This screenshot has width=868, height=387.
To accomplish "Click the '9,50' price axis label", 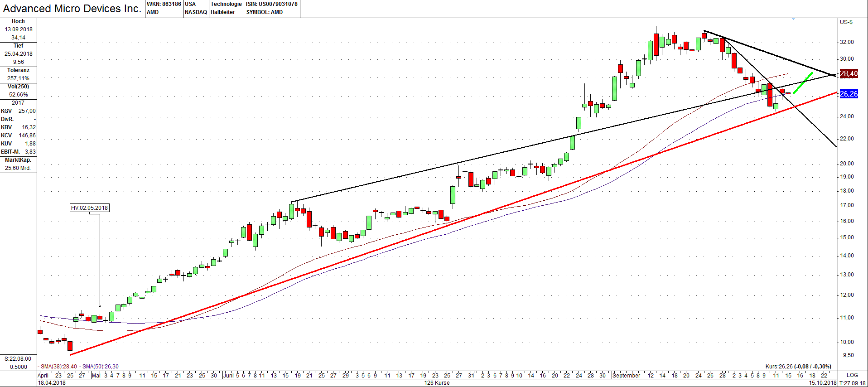I will click(x=848, y=355).
